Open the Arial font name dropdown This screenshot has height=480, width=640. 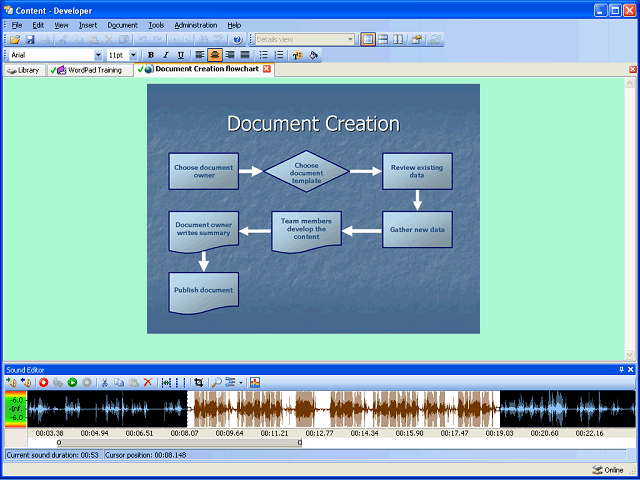pyautogui.click(x=98, y=55)
